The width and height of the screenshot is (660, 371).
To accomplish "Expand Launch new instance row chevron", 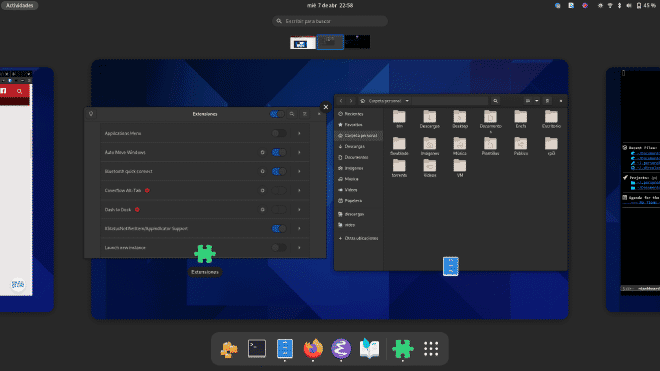I will [299, 248].
